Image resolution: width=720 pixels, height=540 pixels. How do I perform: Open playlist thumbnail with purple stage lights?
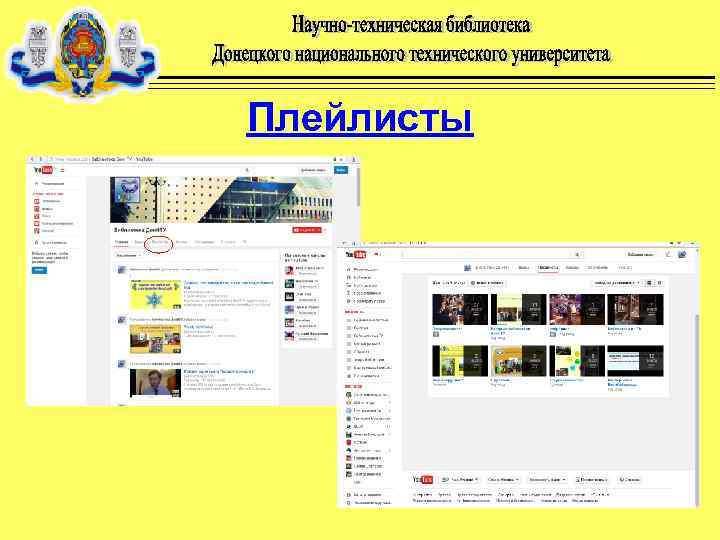click(x=577, y=309)
